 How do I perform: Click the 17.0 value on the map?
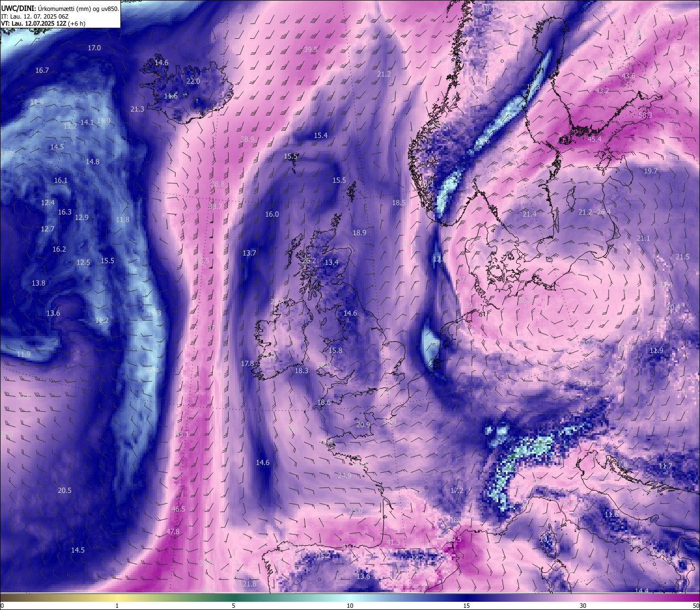[94, 48]
